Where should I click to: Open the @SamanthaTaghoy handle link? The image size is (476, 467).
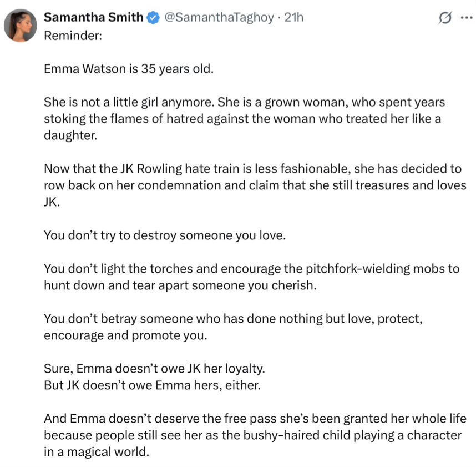click(x=219, y=18)
